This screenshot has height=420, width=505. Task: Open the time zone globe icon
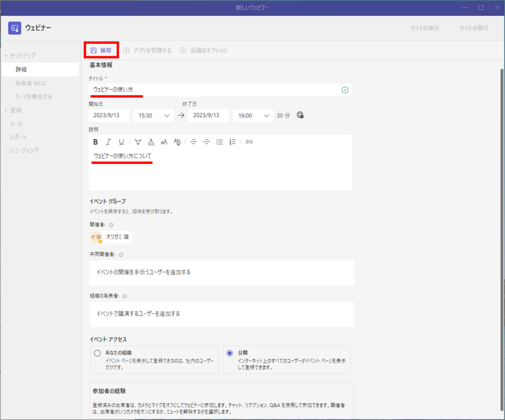coord(300,115)
